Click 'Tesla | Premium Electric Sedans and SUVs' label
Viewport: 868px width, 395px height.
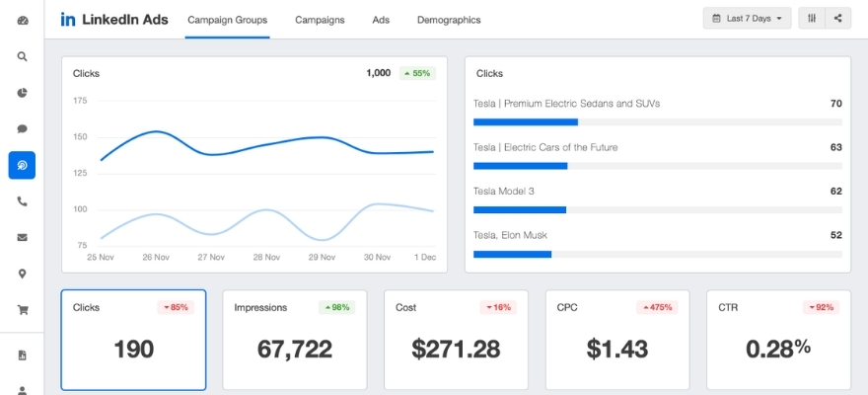566,104
